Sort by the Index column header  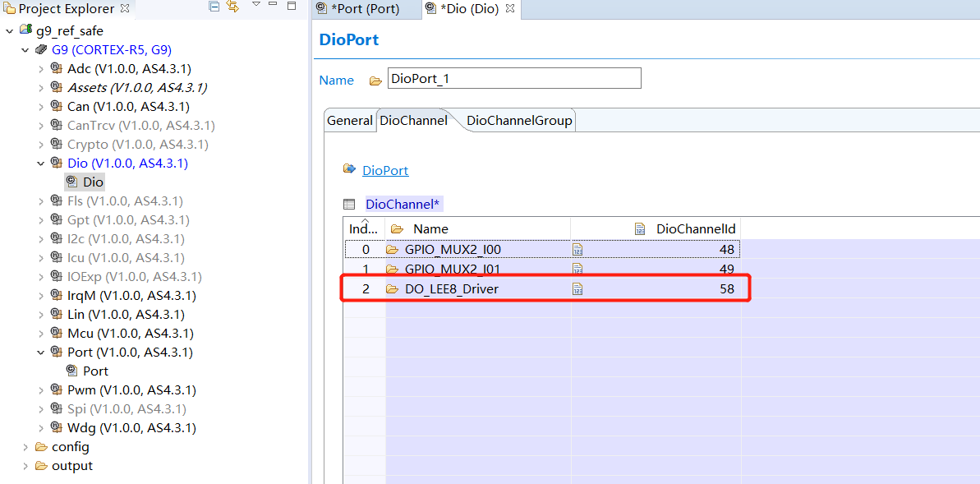click(365, 228)
